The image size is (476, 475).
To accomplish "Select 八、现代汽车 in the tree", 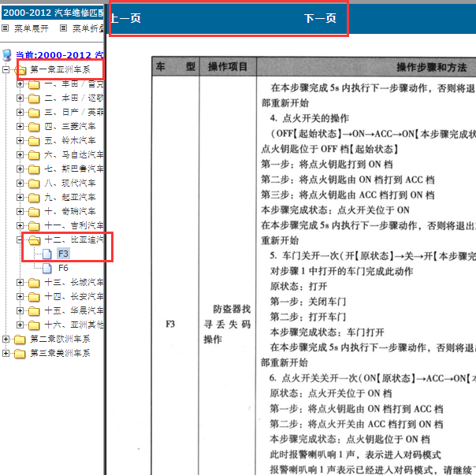I will pos(70,183).
